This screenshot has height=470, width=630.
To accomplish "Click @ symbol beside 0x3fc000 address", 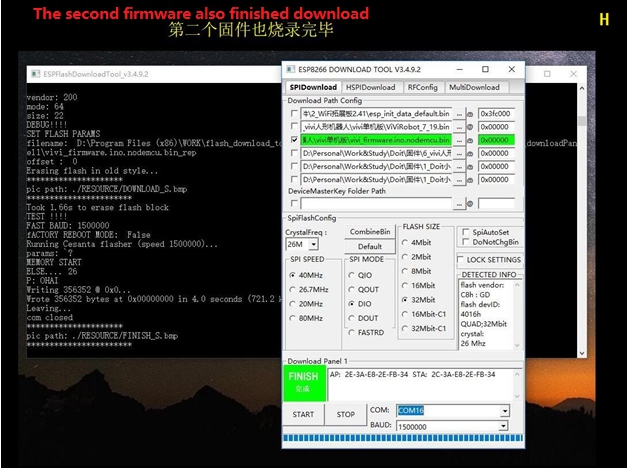I will (470, 114).
